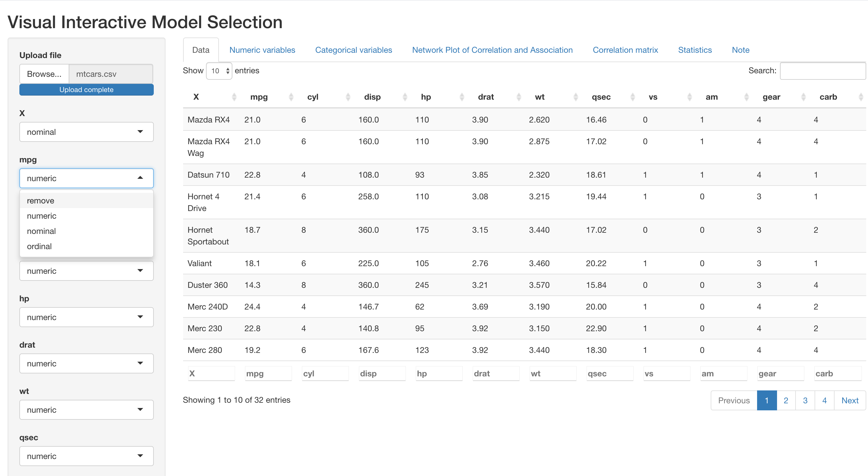The height and width of the screenshot is (476, 868).
Task: Open the hp variable type dropdown
Action: (x=86, y=317)
